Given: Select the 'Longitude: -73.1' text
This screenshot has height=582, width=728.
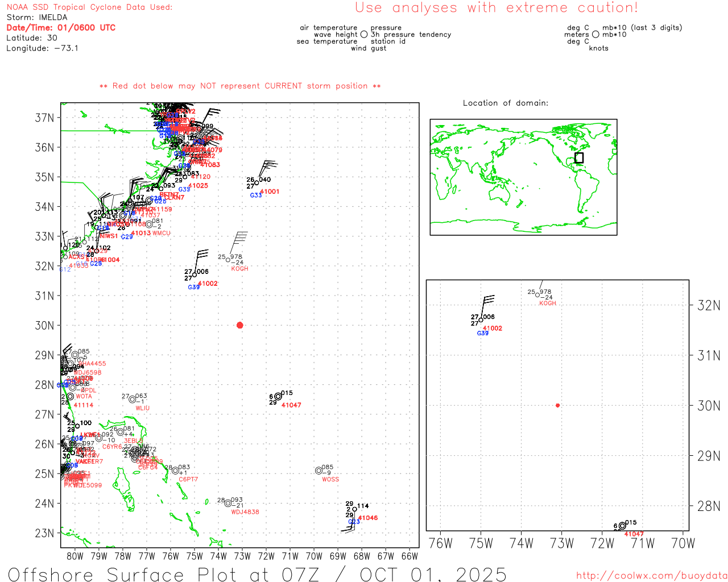Looking at the screenshot, I should tap(43, 48).
